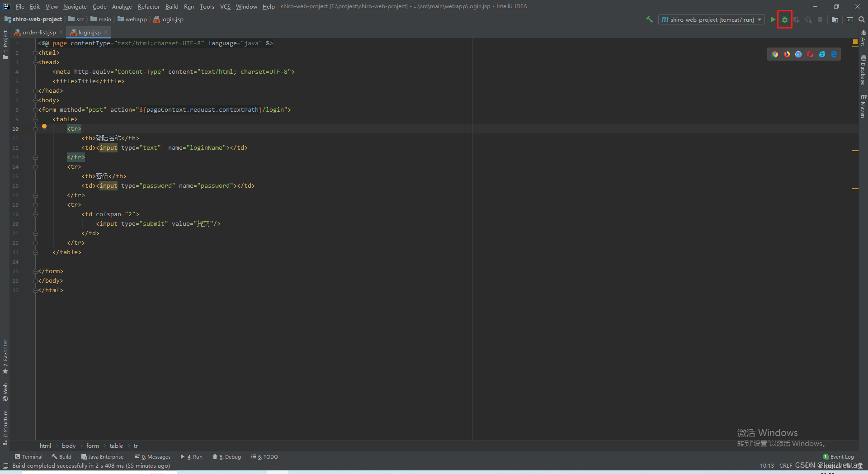This screenshot has width=868, height=474.
Task: Click the warning stripe mark near line 16
Action: 855,189
